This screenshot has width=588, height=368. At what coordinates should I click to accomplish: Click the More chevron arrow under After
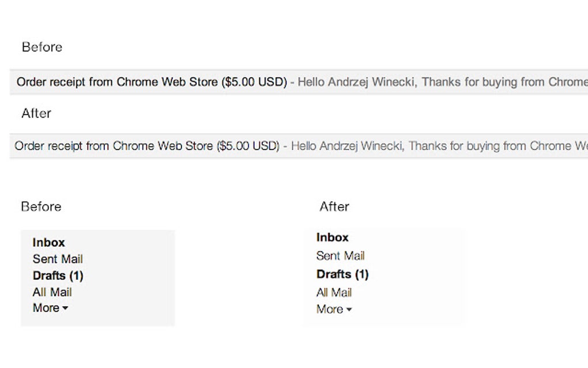pyautogui.click(x=350, y=310)
